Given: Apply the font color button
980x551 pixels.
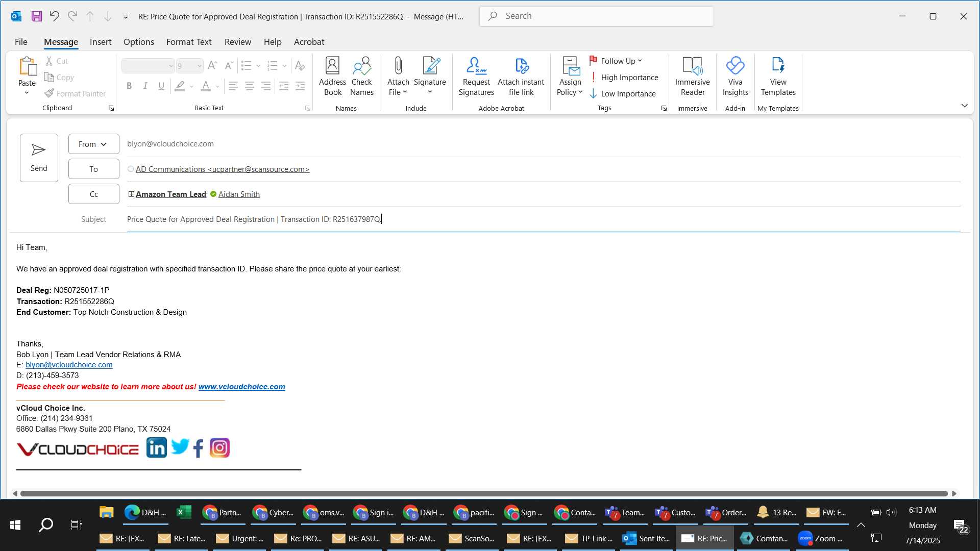Looking at the screenshot, I should (x=206, y=86).
